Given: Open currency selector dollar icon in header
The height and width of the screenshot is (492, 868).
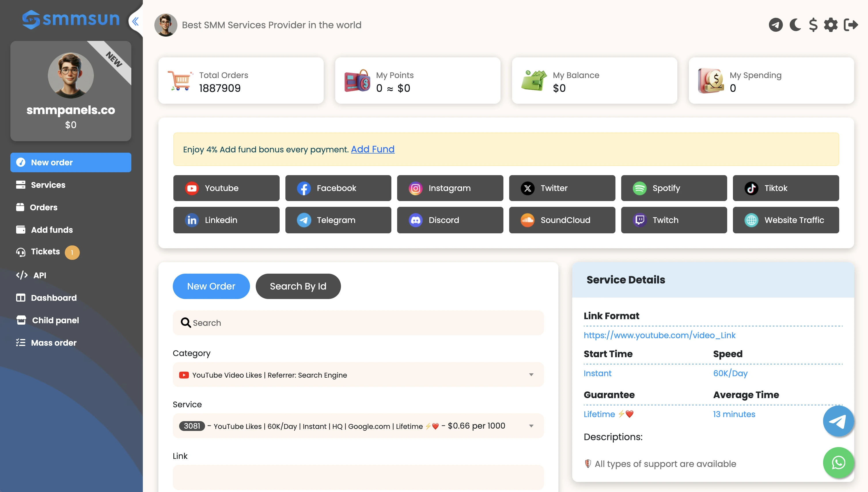Looking at the screenshot, I should pyautogui.click(x=813, y=25).
